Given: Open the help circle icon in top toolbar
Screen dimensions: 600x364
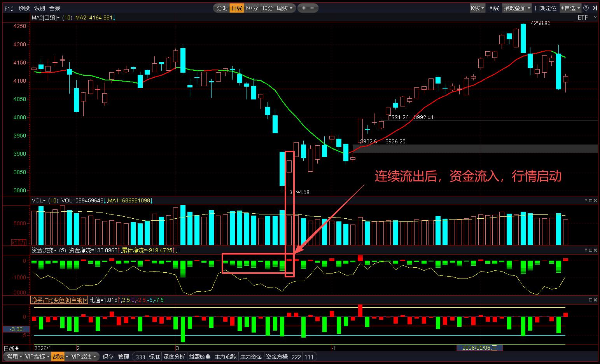Looking at the screenshot, I should 586,8.
